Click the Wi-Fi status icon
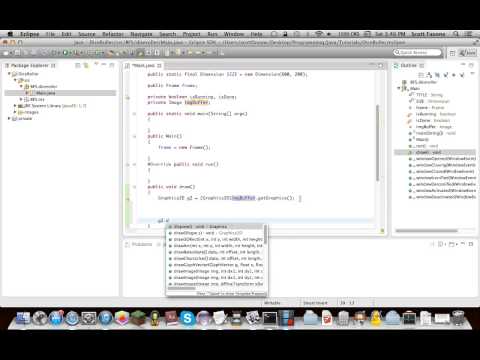 click(x=319, y=34)
